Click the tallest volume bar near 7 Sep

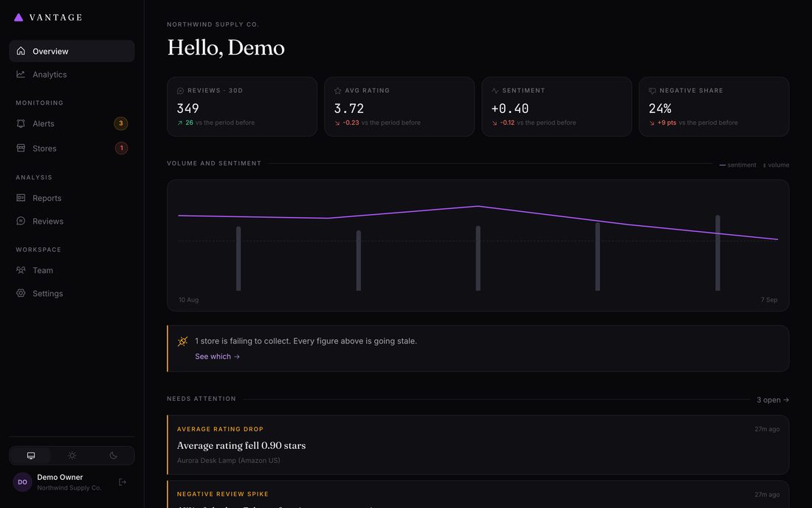pos(718,253)
